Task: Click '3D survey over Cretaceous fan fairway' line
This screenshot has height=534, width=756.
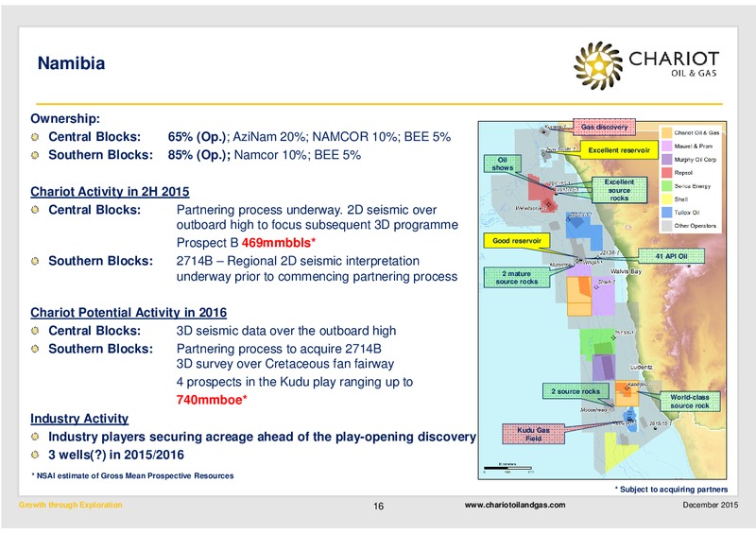Action: point(285,364)
